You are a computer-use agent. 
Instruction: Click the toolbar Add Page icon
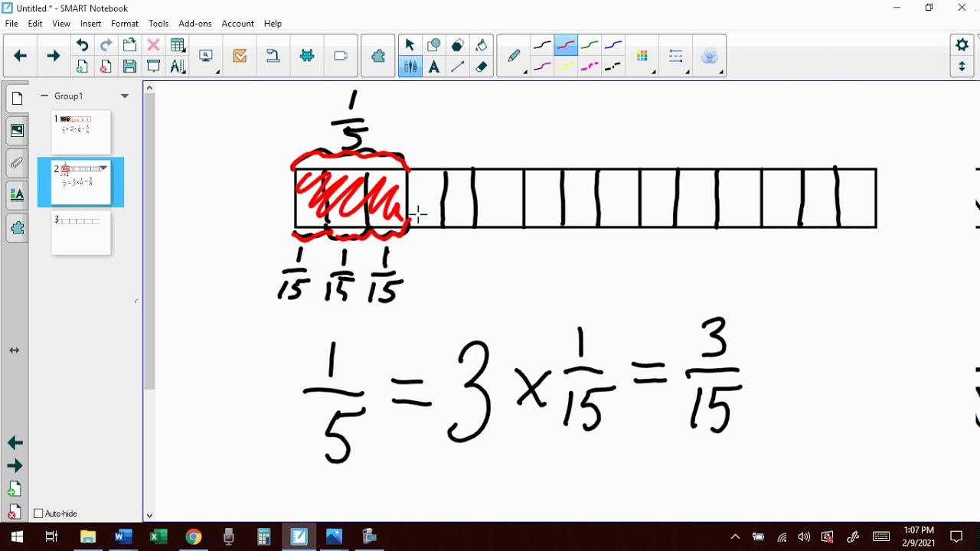point(82,67)
